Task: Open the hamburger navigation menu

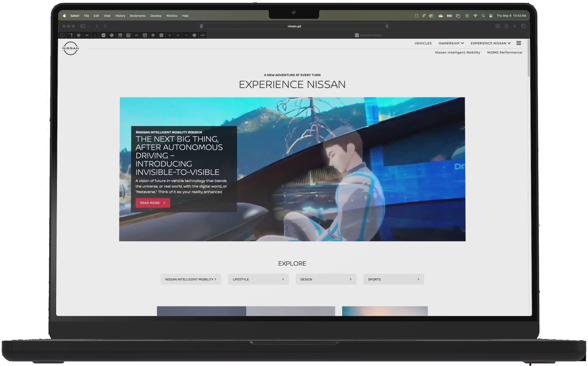Action: [519, 43]
